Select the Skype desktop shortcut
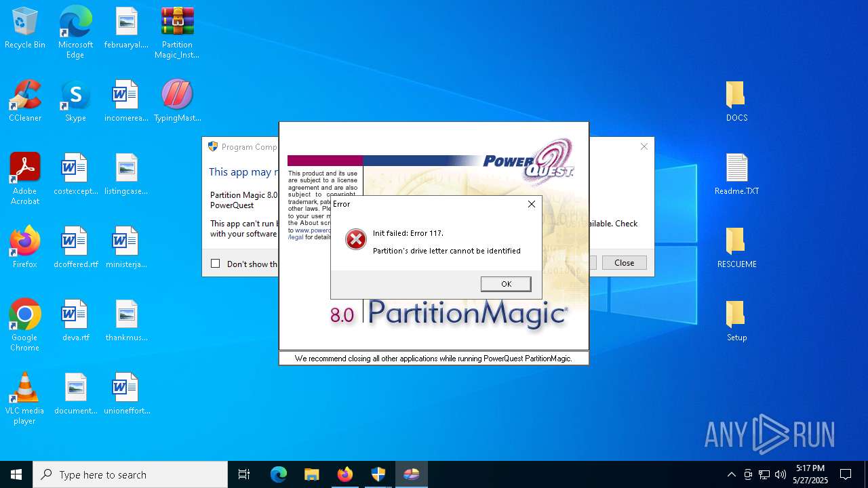The width and height of the screenshot is (868, 488). 75,102
